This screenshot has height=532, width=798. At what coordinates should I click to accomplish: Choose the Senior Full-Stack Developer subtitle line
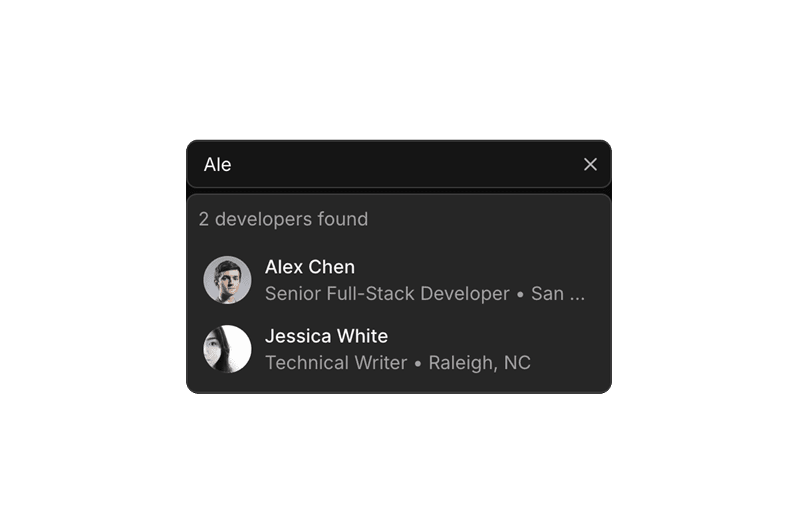click(425, 293)
